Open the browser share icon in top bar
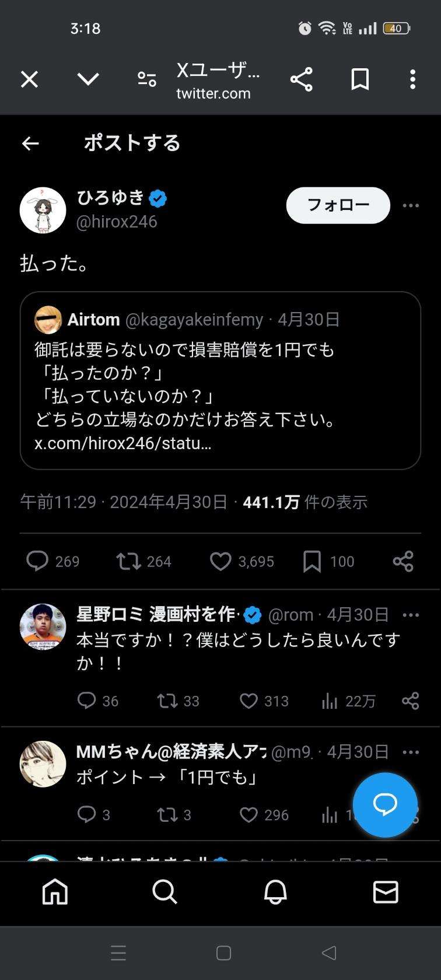The width and height of the screenshot is (441, 980). [x=301, y=79]
